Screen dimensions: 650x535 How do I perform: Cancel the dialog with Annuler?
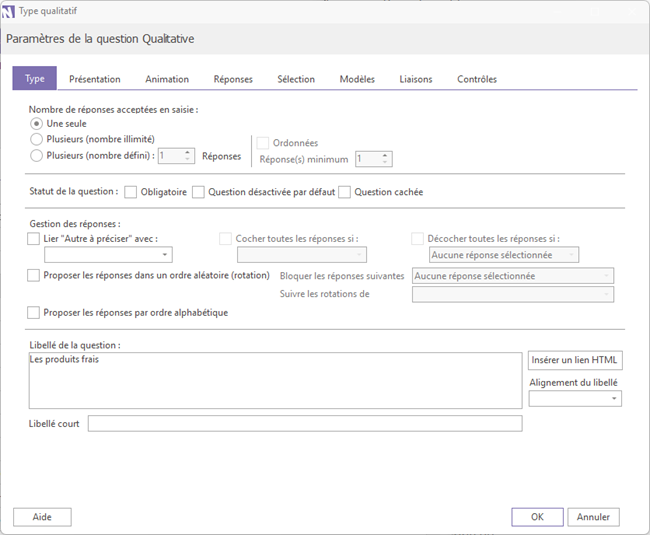(x=593, y=517)
